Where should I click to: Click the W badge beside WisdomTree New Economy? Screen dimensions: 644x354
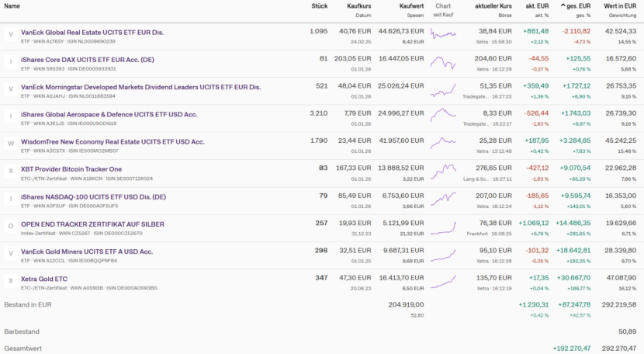(10, 144)
